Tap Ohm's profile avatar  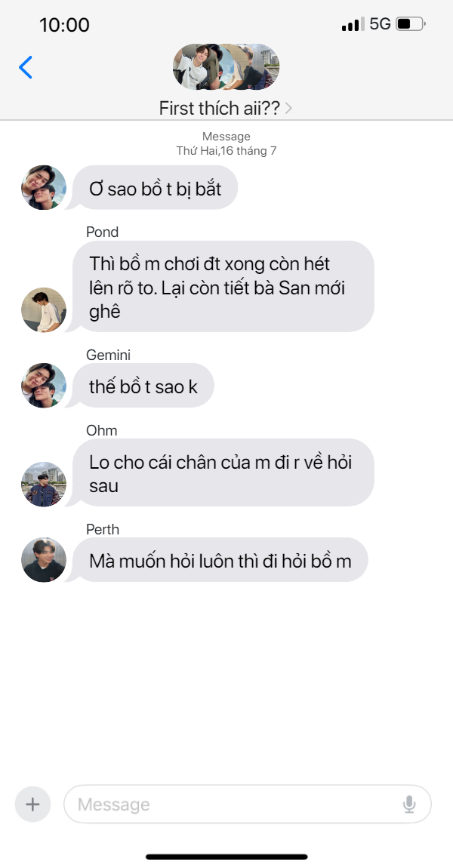(x=44, y=484)
